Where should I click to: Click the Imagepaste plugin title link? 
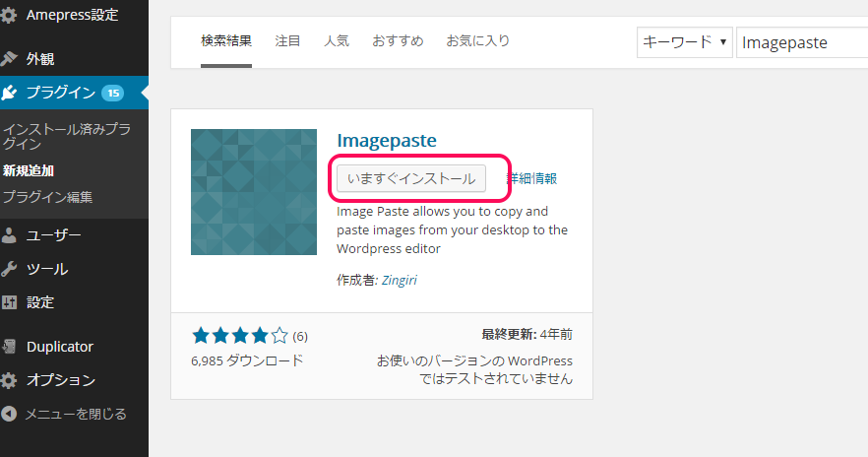(x=386, y=140)
